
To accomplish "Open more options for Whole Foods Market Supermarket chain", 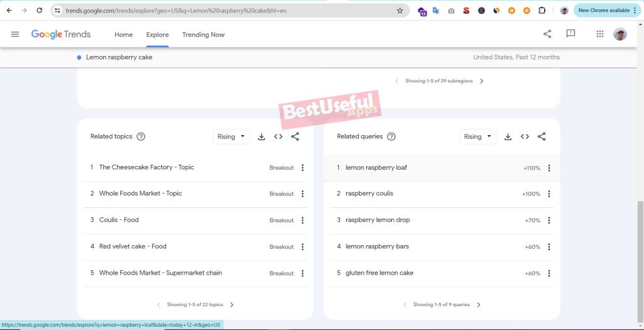I will [x=303, y=273].
